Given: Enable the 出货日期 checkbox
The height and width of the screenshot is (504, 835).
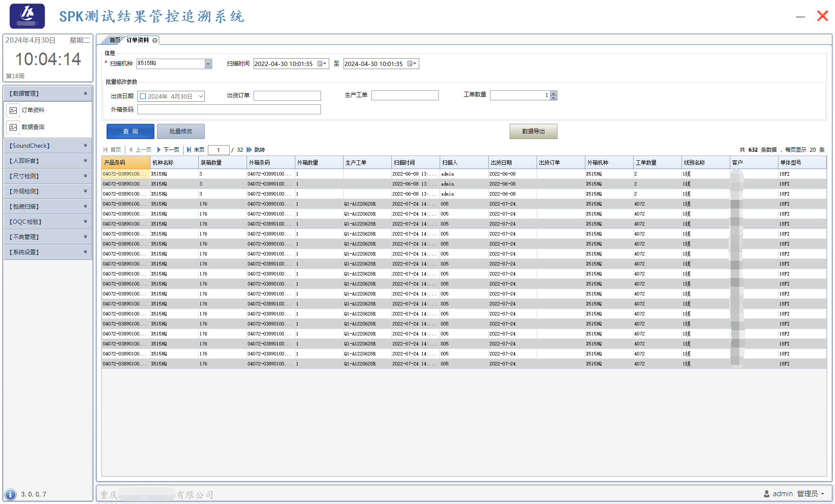Looking at the screenshot, I should [x=143, y=96].
